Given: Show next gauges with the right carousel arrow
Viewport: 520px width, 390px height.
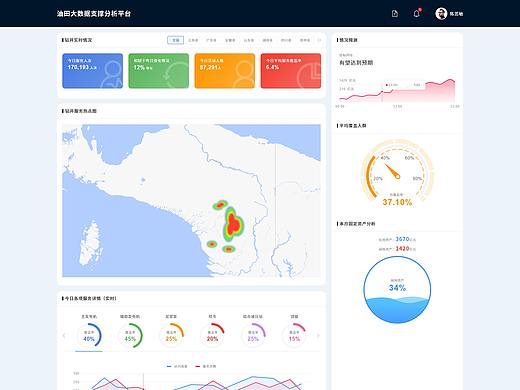Looking at the screenshot, I should [x=318, y=336].
